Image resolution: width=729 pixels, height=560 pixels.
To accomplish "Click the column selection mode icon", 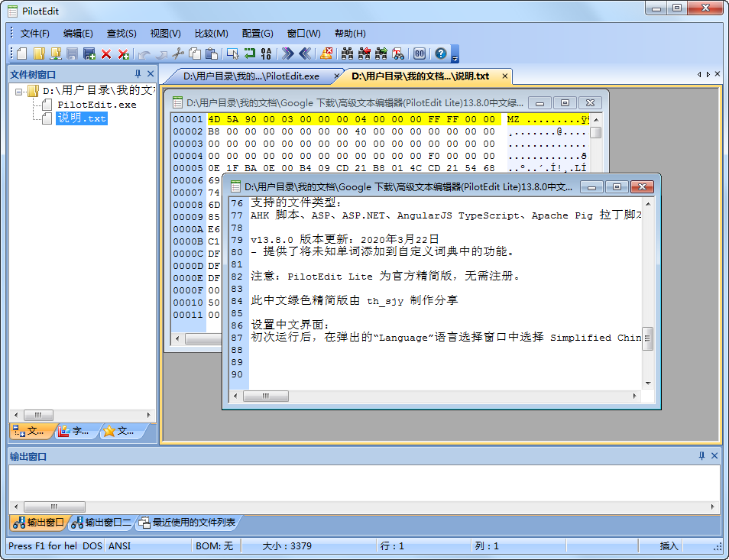I will pos(232,54).
